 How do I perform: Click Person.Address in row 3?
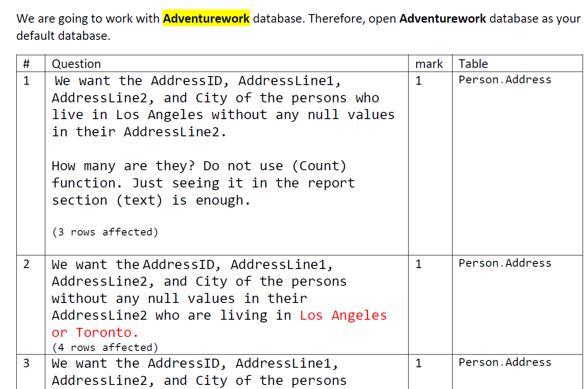[x=505, y=362]
